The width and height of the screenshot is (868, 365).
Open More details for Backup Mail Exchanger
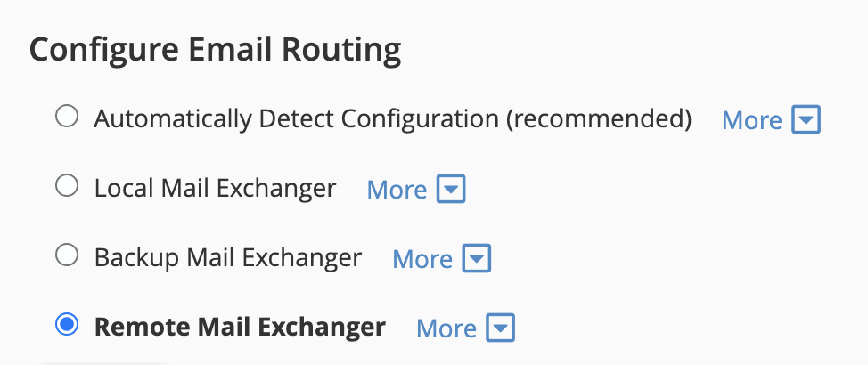coord(422,259)
